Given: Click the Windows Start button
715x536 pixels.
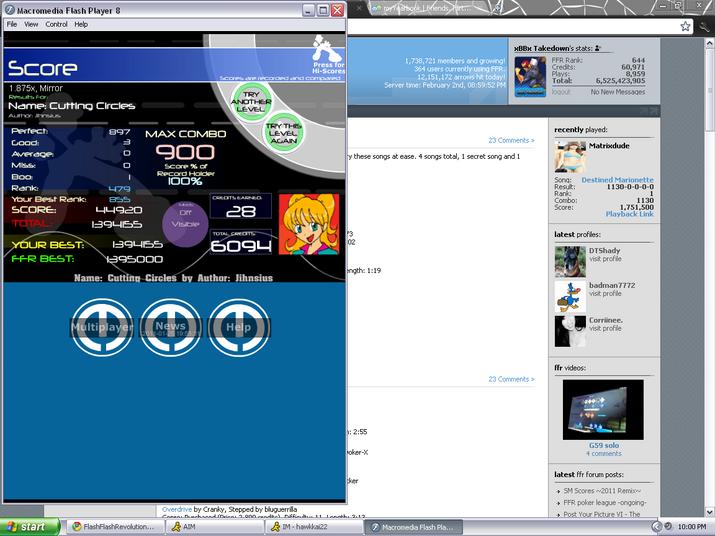Looking at the screenshot, I should click(30, 526).
